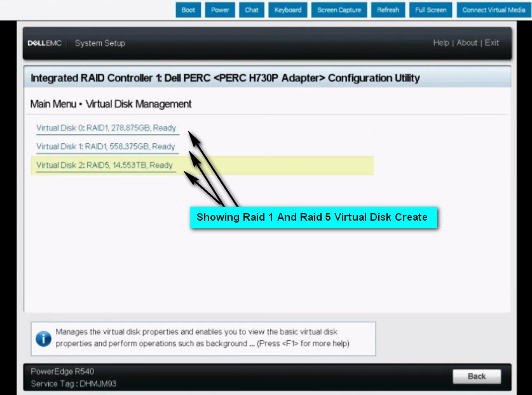
Task: Open the Chat button
Action: (x=252, y=10)
